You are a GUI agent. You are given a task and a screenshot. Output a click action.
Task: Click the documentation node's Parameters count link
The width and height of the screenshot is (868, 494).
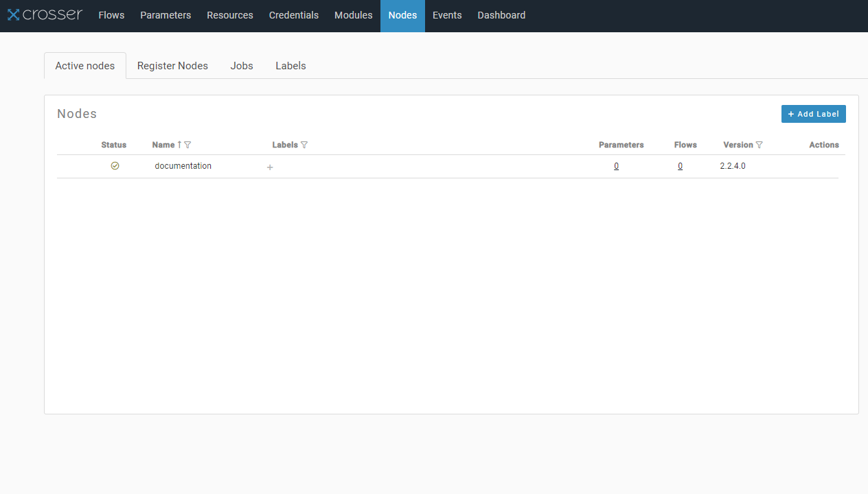(616, 166)
